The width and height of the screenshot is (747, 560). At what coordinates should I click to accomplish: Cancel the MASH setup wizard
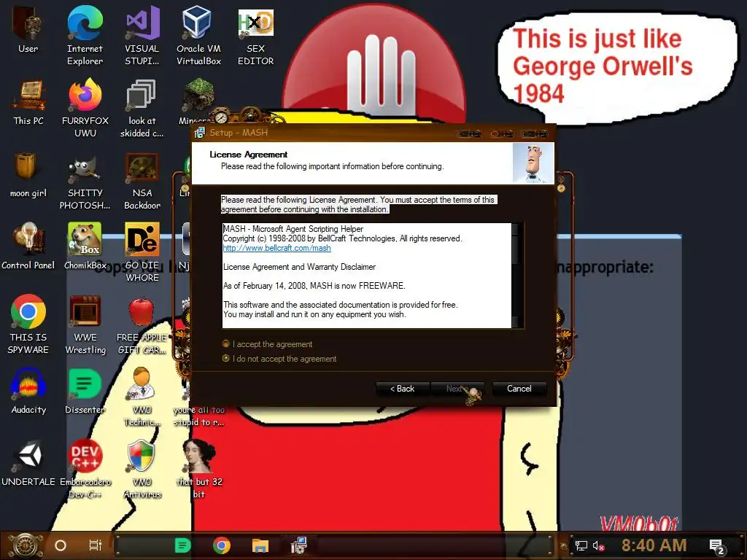click(519, 389)
